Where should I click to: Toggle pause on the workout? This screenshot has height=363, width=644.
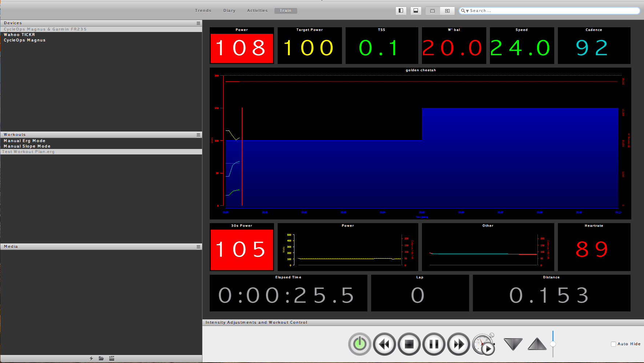click(x=434, y=344)
